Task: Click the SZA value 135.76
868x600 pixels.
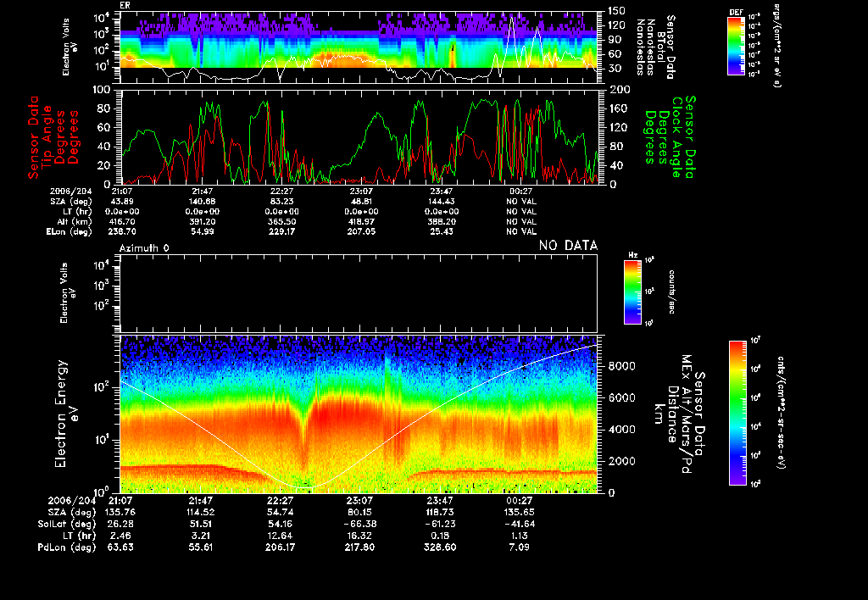Action: 120,512
